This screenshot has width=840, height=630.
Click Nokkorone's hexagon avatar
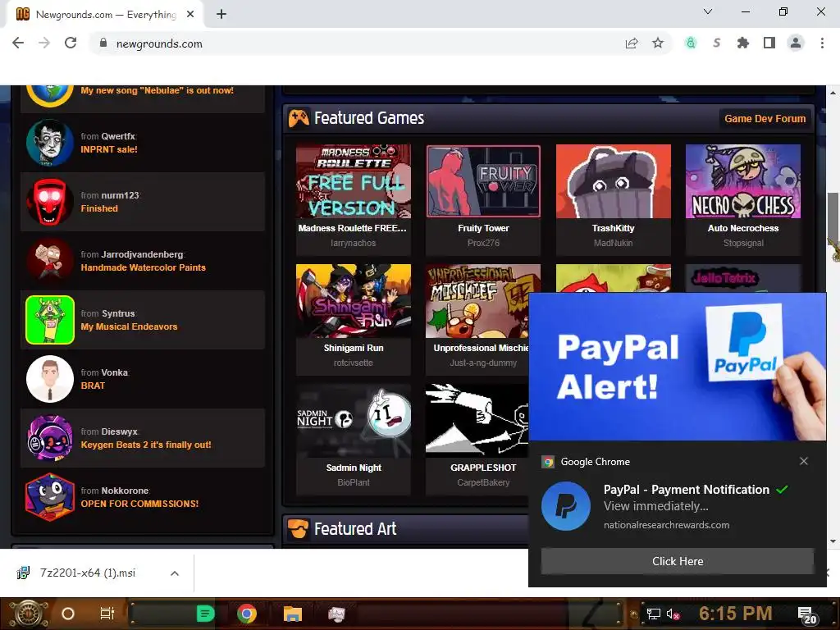[x=50, y=497]
